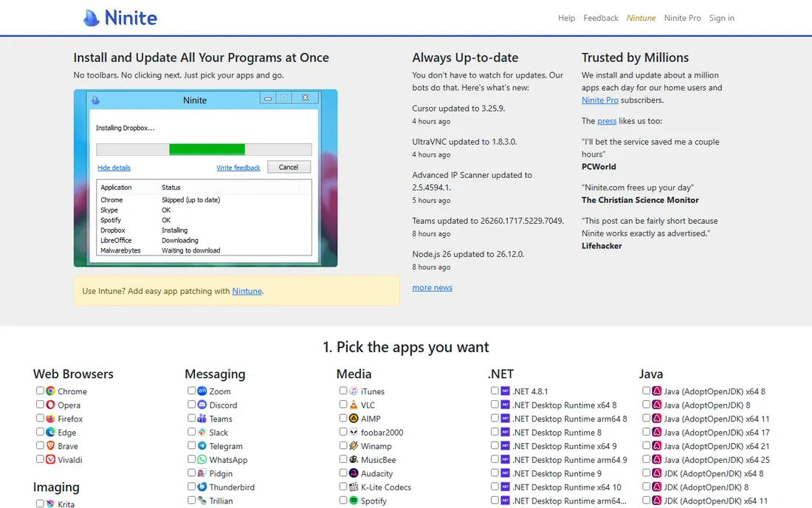The width and height of the screenshot is (812, 508).
Task: Click the Edge browser icon
Action: pyautogui.click(x=50, y=432)
